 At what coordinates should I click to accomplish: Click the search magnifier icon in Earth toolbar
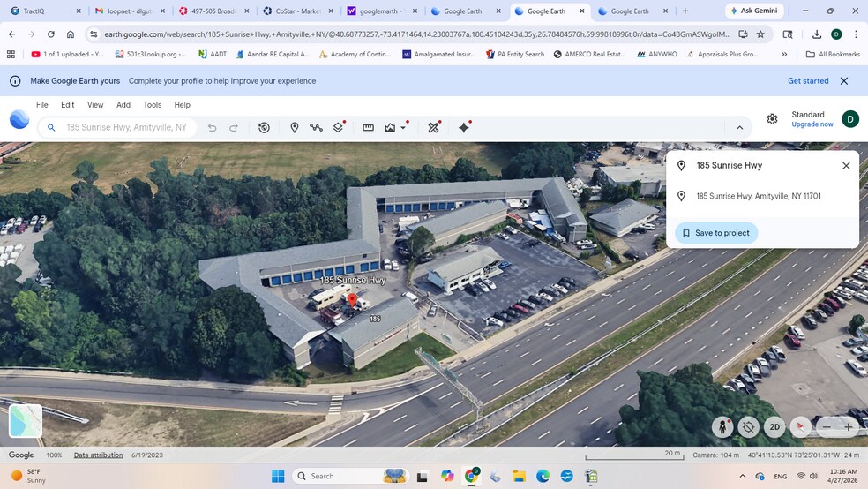pos(51,127)
